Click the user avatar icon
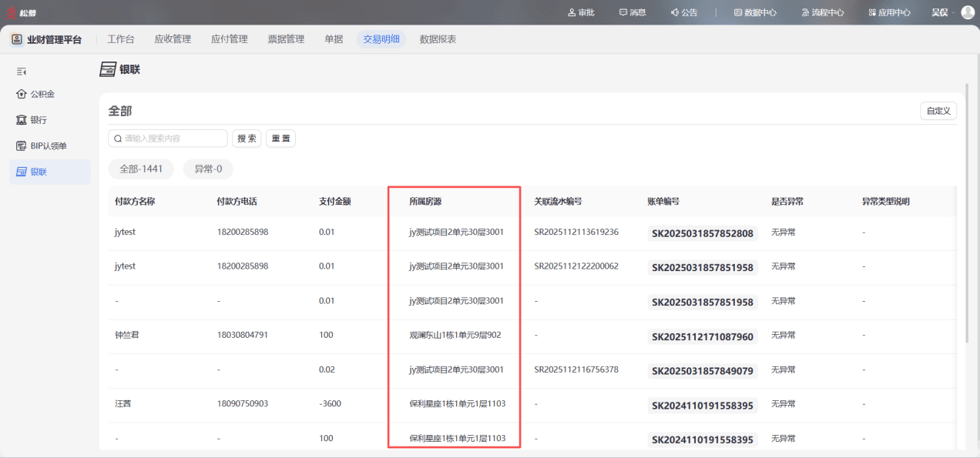 pos(968,12)
